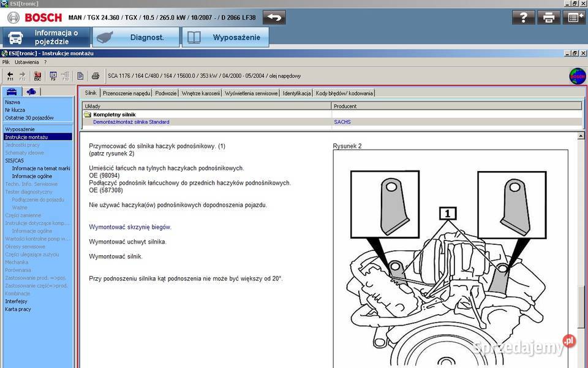The image size is (588, 368).
Task: Click the instructions pane vertical scrollbar thumb
Action: point(581,307)
